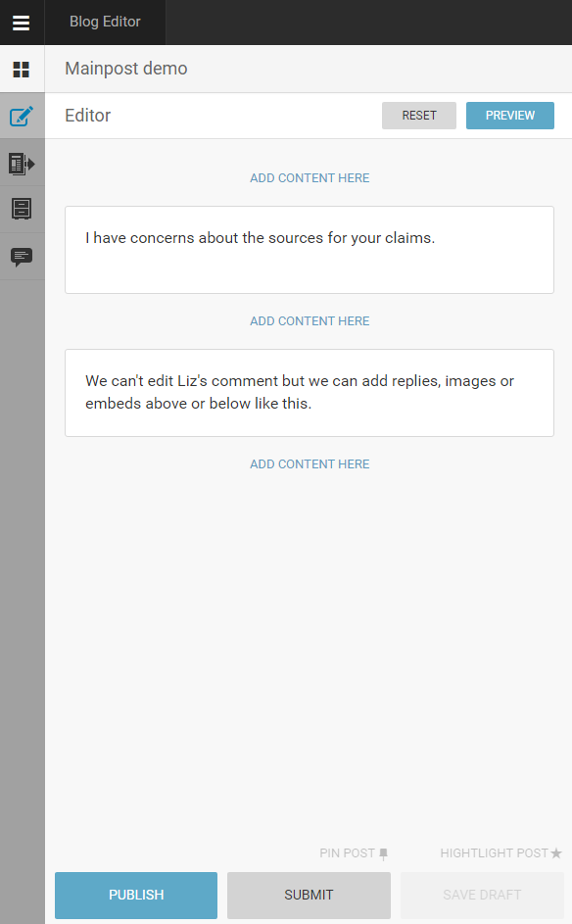
Task: Save the post as draft
Action: [x=482, y=896]
